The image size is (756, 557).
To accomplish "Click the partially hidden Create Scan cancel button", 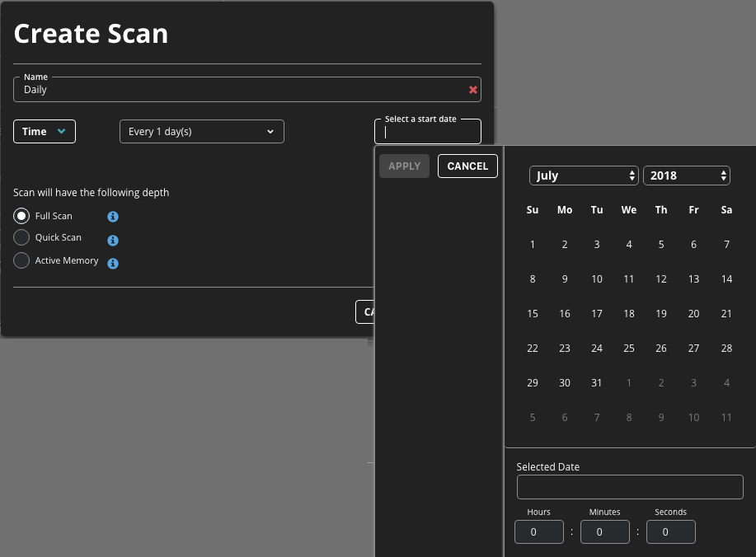I will click(365, 312).
